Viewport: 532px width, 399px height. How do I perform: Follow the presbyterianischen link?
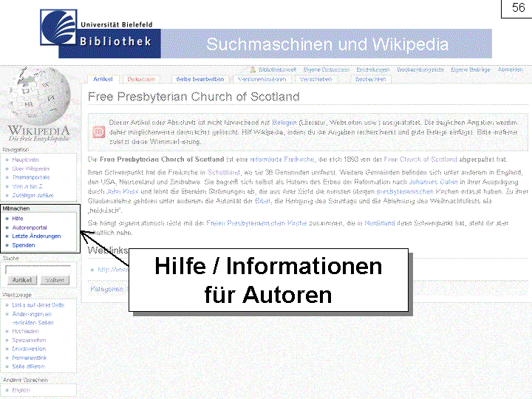coord(405,191)
